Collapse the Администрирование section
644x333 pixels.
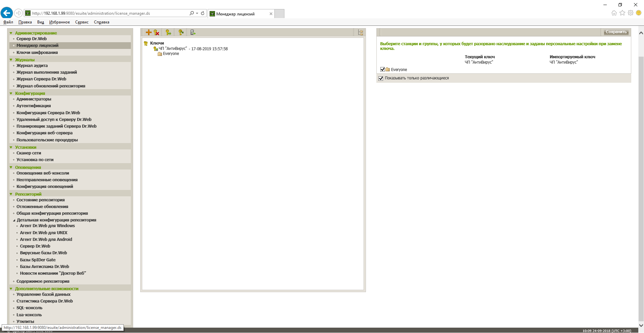click(11, 33)
